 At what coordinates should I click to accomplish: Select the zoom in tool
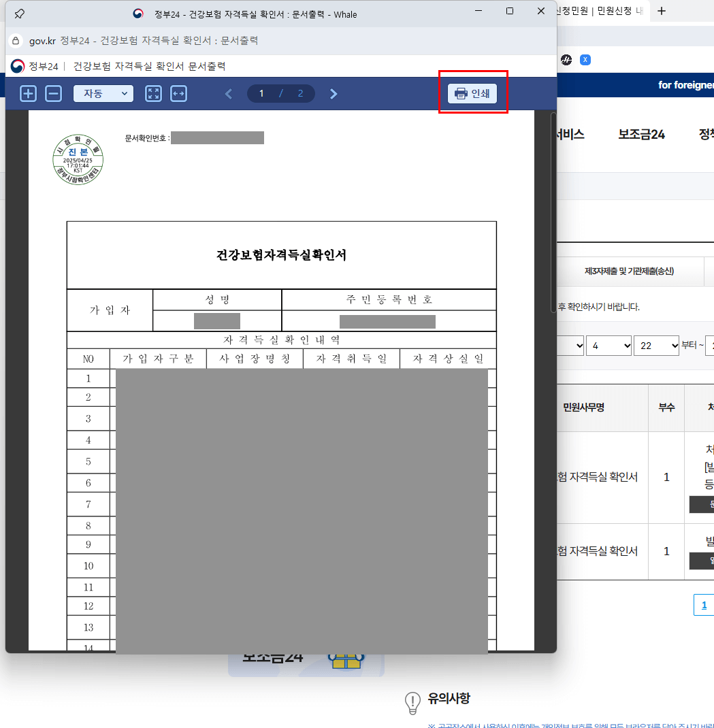[28, 93]
